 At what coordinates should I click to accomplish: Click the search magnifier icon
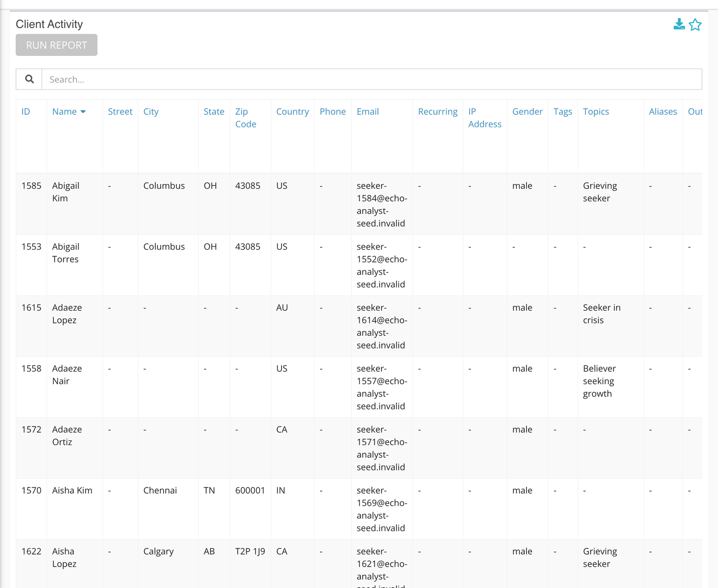click(x=29, y=79)
